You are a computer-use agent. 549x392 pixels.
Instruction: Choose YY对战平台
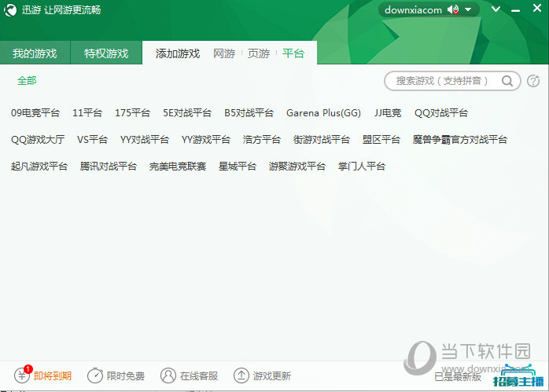point(145,140)
